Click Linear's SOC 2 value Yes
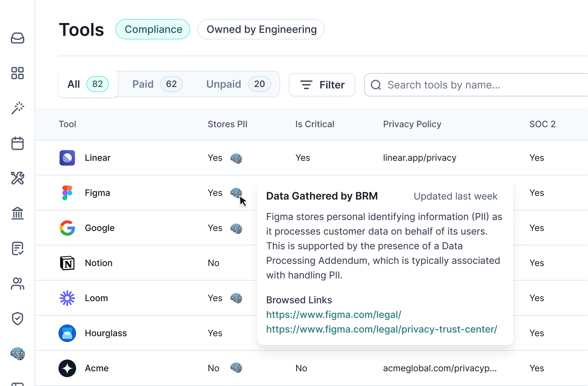Viewport: 588px width, 386px height. point(537,158)
